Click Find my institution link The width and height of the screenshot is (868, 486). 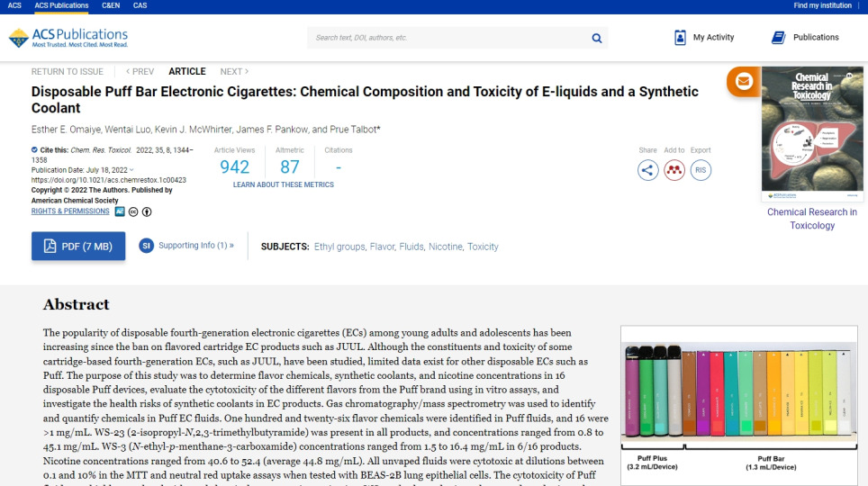823,5
